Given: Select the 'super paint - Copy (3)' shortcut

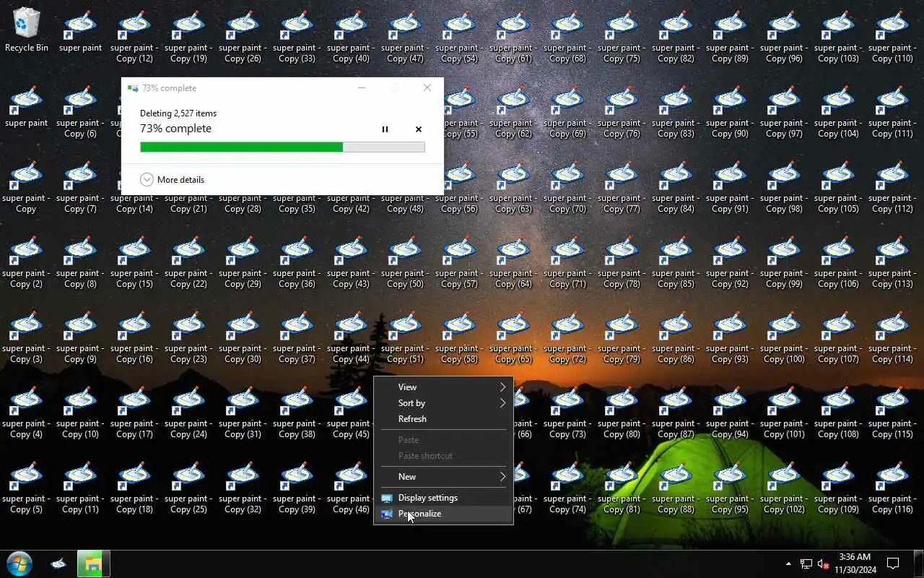Looking at the screenshot, I should [x=27, y=337].
